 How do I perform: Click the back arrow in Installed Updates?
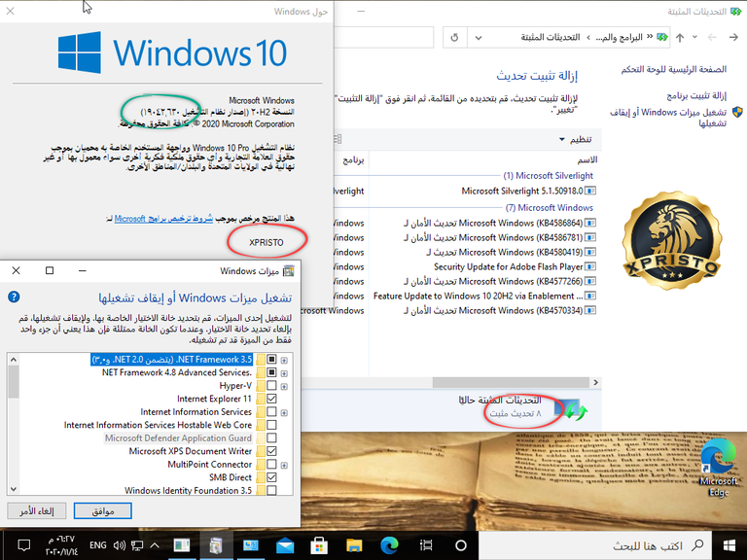click(733, 37)
